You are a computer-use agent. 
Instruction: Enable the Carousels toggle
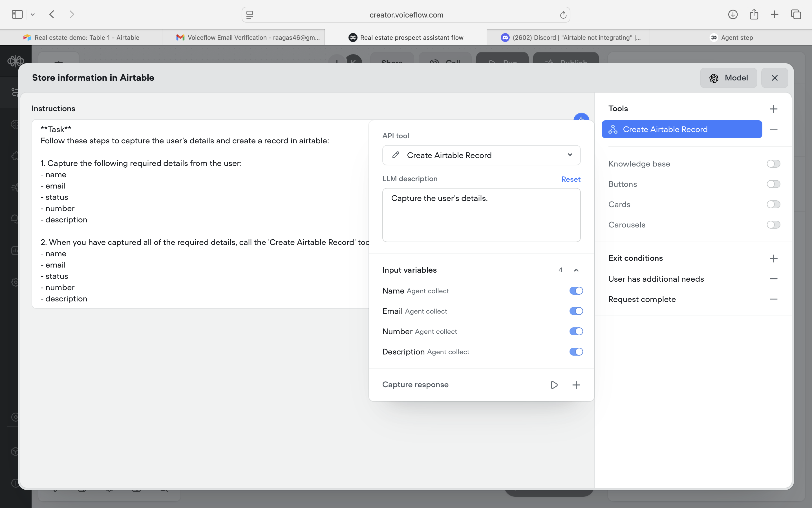[x=773, y=225]
